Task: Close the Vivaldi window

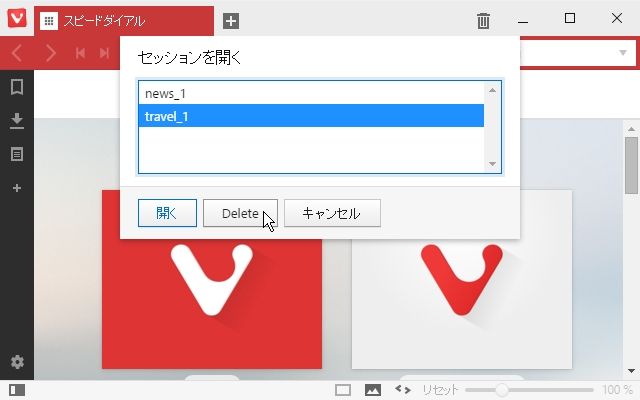Action: [617, 18]
